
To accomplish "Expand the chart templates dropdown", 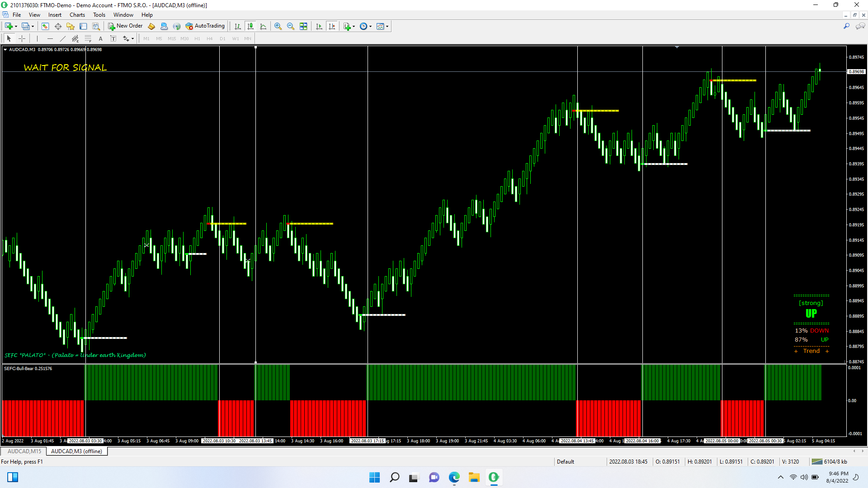I will tap(387, 26).
